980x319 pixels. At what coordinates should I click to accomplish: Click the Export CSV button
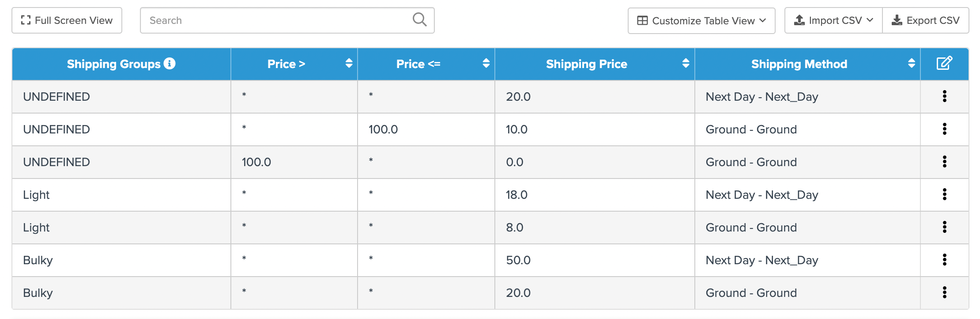coord(926,20)
